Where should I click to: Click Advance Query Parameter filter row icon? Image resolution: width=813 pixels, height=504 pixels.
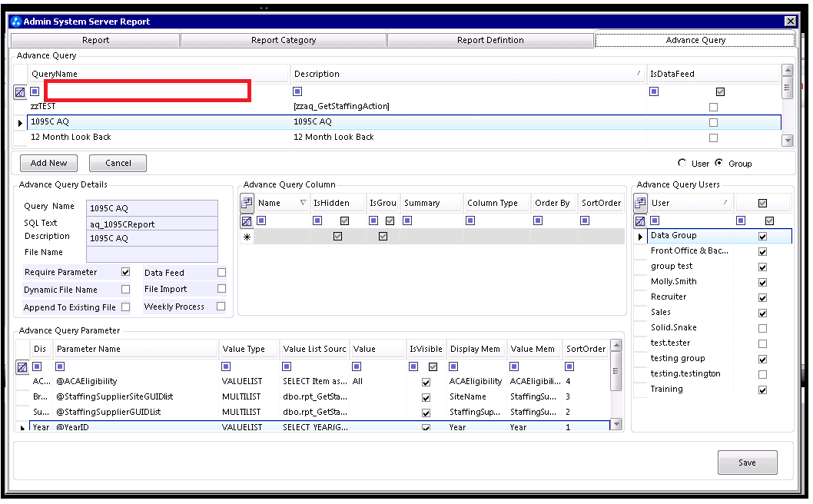[x=22, y=367]
